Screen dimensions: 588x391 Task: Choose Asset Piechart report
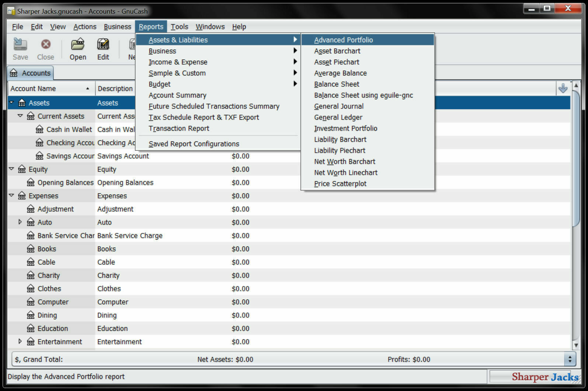point(368,62)
